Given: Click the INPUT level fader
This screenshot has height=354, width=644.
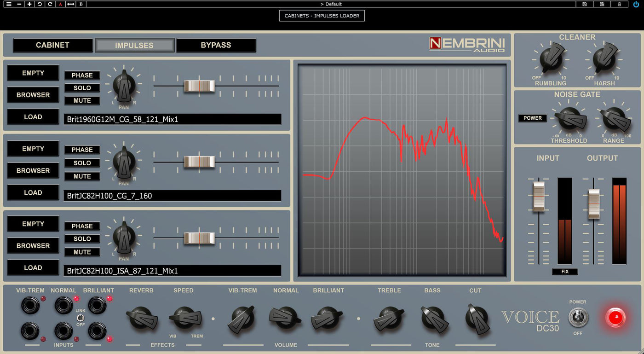Looking at the screenshot, I should (539, 197).
